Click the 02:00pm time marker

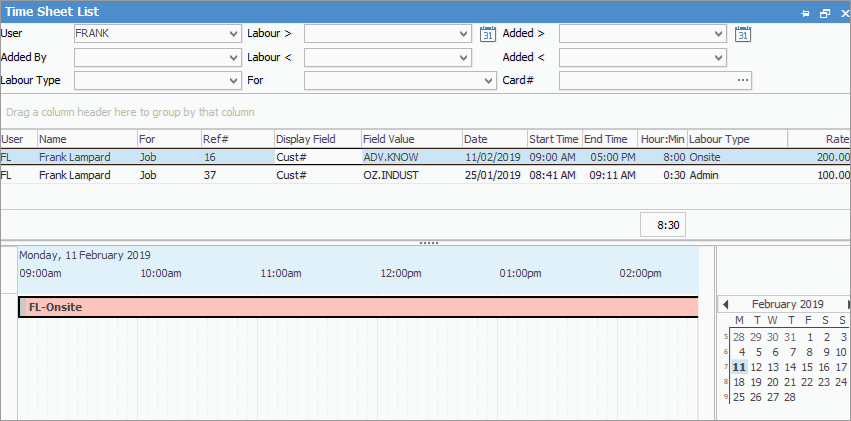pyautogui.click(x=640, y=273)
